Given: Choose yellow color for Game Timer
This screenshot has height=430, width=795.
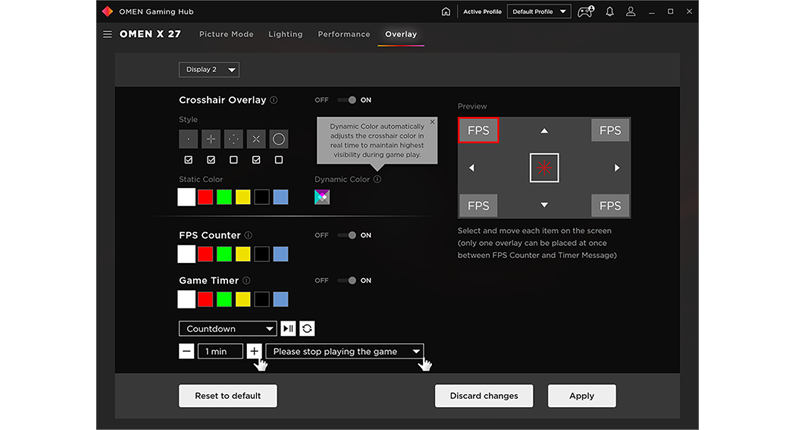Looking at the screenshot, I should coord(243,299).
